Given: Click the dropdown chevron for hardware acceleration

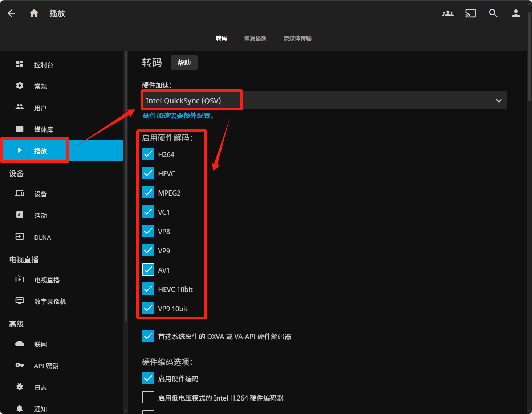Looking at the screenshot, I should coord(499,101).
